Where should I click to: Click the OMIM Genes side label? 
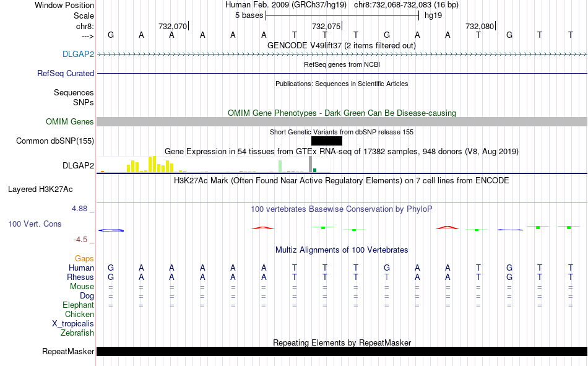70,121
